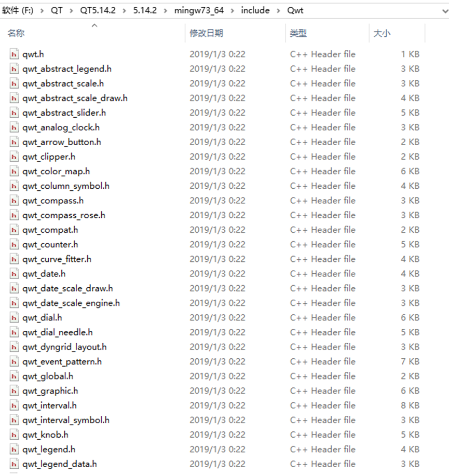Click the file icon of qwt_dial_needle.h
449x476 pixels.
[13, 332]
